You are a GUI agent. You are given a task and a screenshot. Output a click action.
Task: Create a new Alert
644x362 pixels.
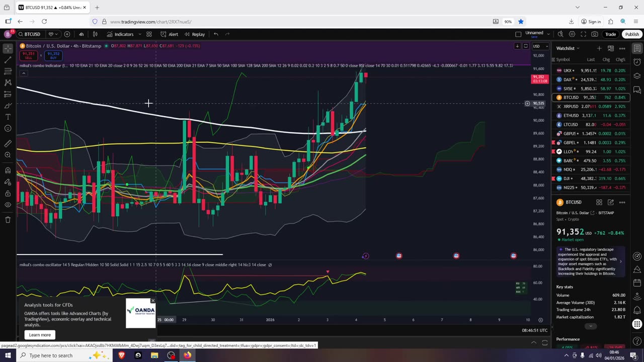[x=169, y=34]
